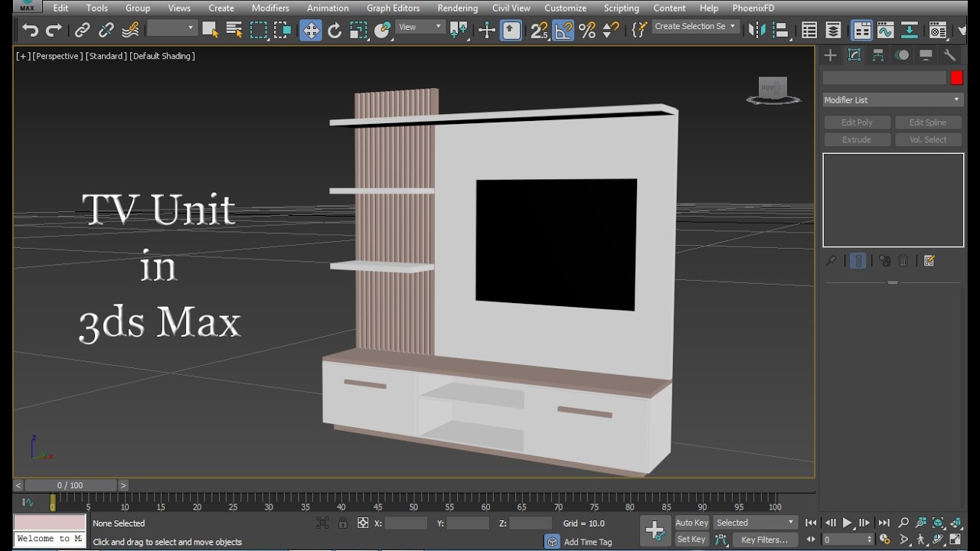Open the Modifiers menu
980x551 pixels.
(270, 8)
